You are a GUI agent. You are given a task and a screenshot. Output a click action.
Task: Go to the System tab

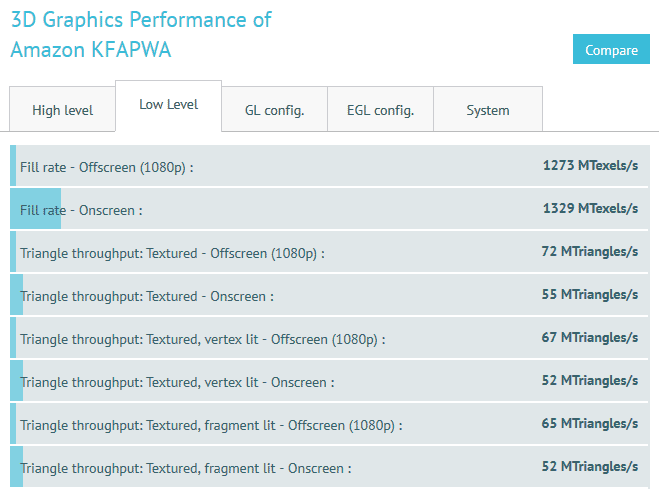click(488, 110)
